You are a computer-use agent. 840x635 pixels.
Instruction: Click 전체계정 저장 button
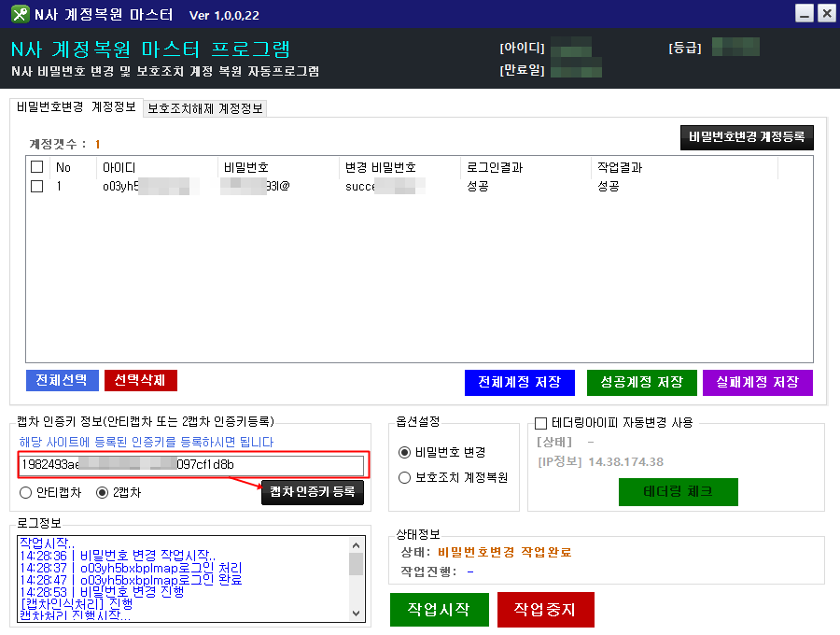tap(520, 383)
